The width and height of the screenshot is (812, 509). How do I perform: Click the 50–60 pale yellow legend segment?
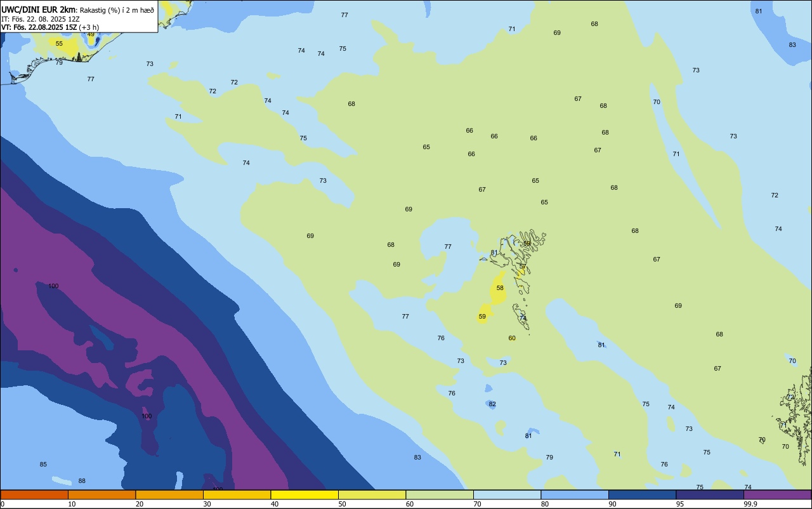tap(372, 494)
